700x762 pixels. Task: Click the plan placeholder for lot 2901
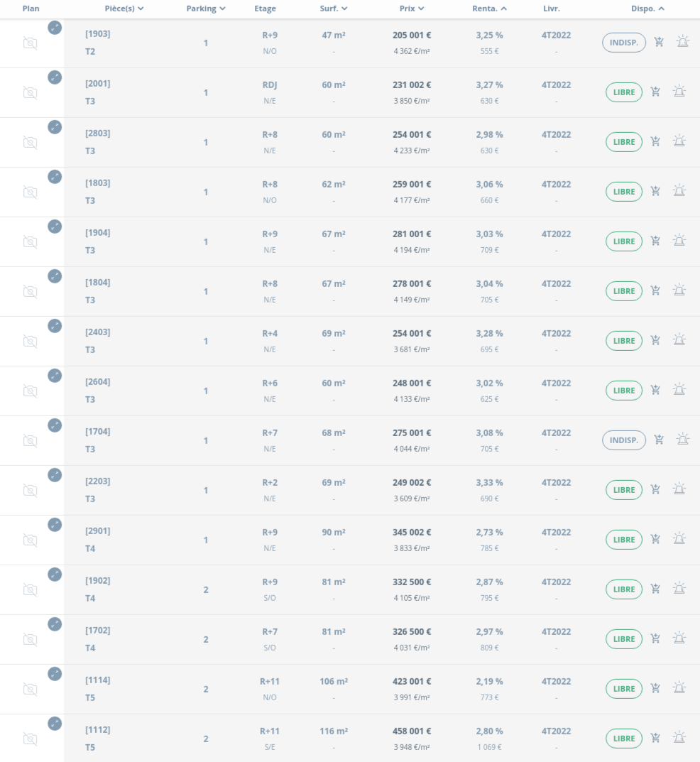point(31,540)
